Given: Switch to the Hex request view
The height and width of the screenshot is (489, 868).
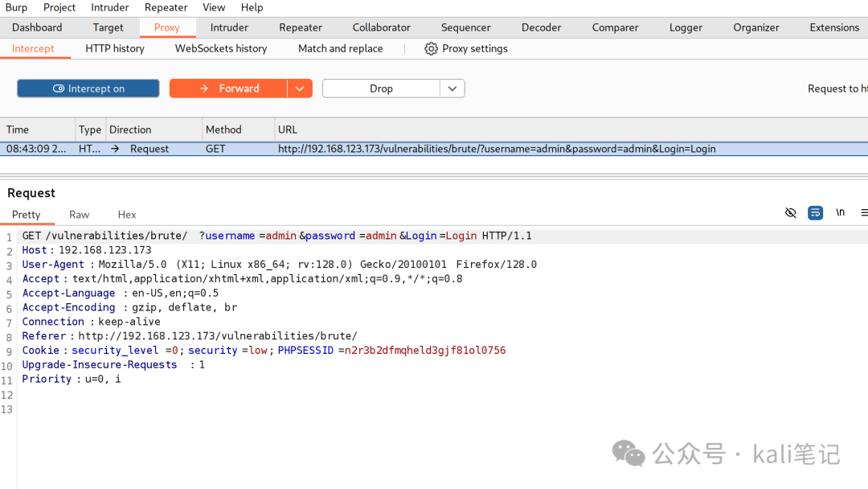Looking at the screenshot, I should (x=127, y=214).
